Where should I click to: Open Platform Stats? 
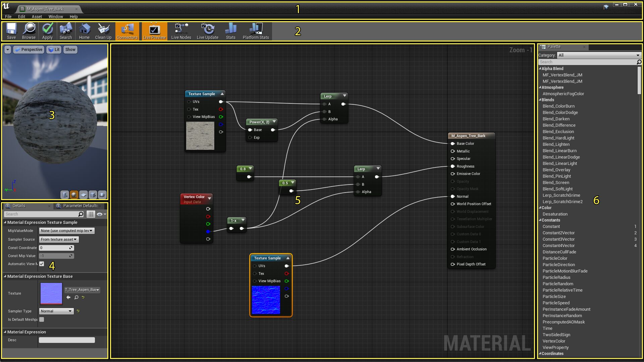256,31
